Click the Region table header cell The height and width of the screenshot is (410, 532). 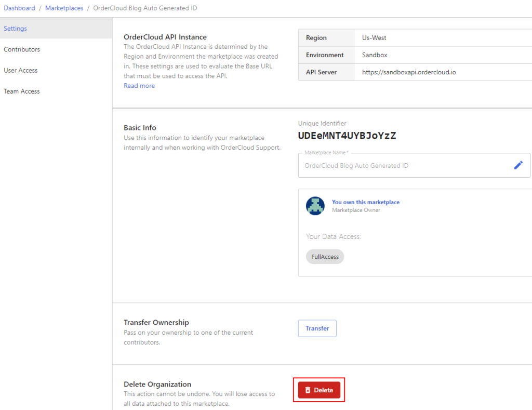point(326,37)
